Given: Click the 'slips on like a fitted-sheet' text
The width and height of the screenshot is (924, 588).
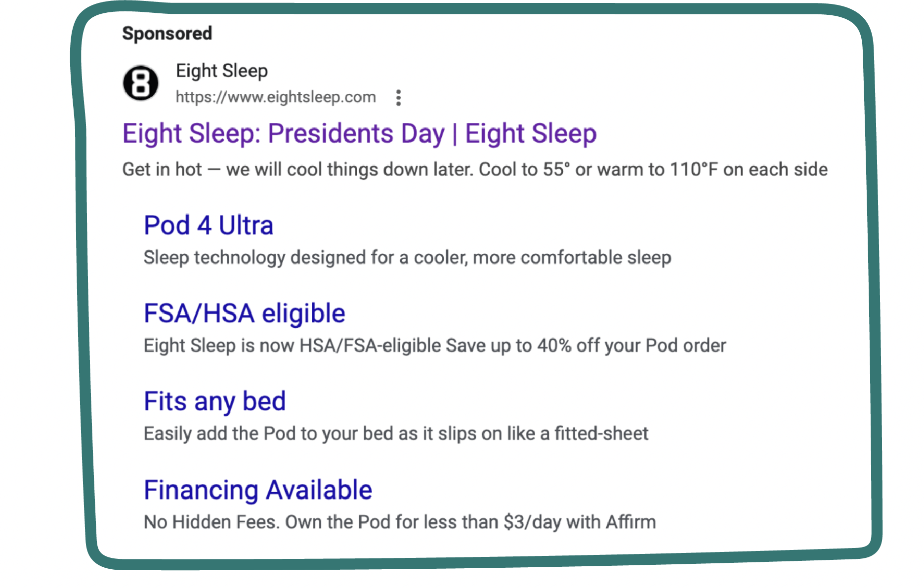Looking at the screenshot, I should [x=543, y=433].
